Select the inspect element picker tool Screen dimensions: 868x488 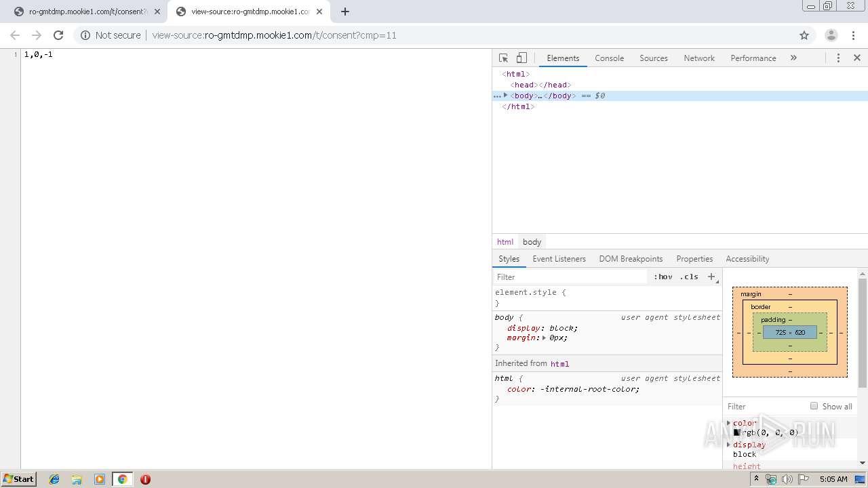tap(503, 58)
